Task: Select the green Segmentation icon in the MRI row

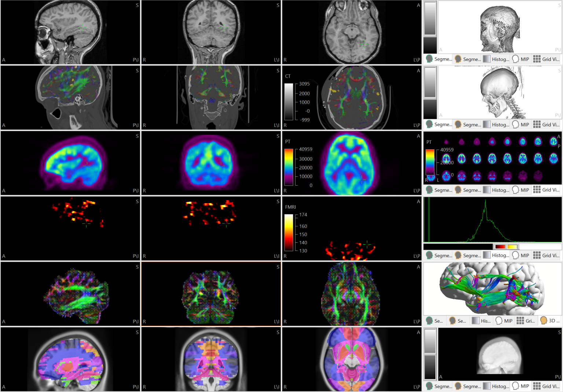Action: (429, 59)
